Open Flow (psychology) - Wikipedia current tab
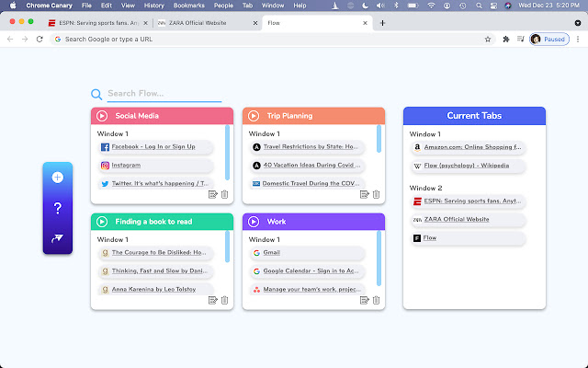The image size is (588, 368). [467, 166]
